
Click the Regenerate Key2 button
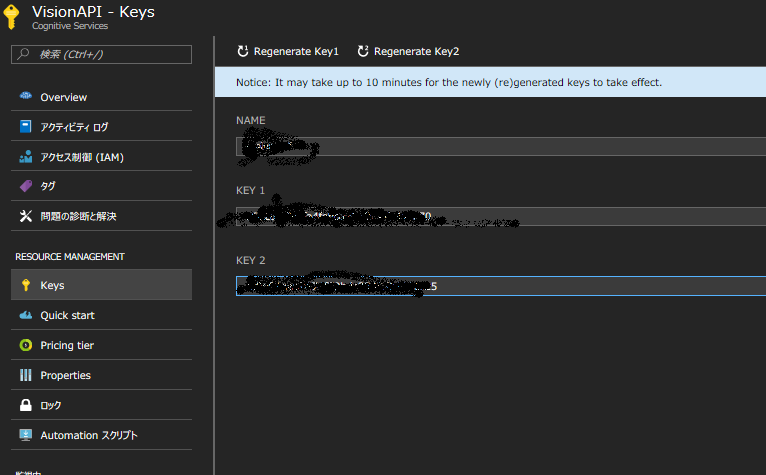[408, 51]
